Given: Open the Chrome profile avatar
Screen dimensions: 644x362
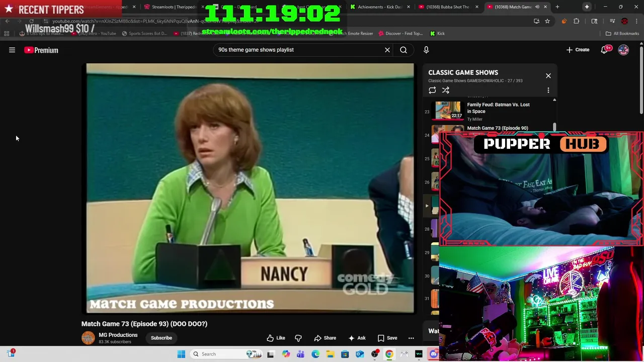Looking at the screenshot, I should [x=624, y=21].
